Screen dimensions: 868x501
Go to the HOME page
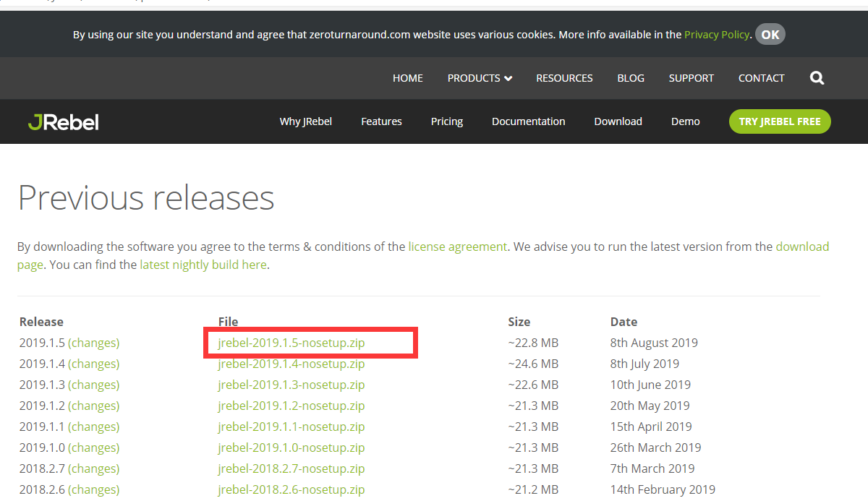(x=408, y=78)
